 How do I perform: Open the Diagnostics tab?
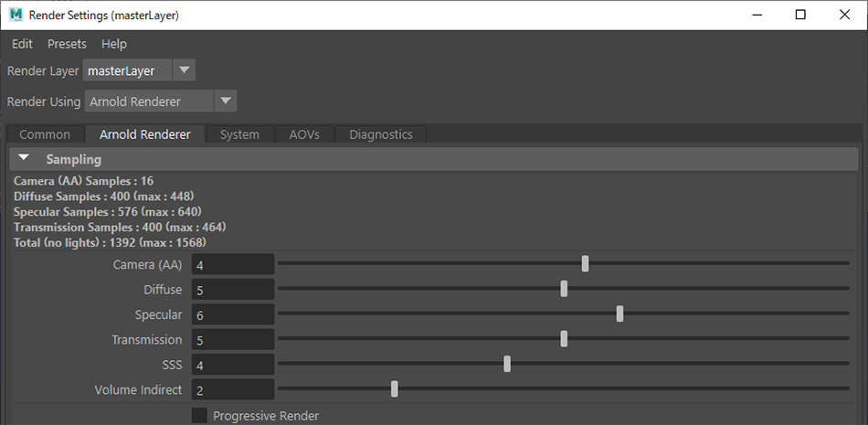pos(381,134)
